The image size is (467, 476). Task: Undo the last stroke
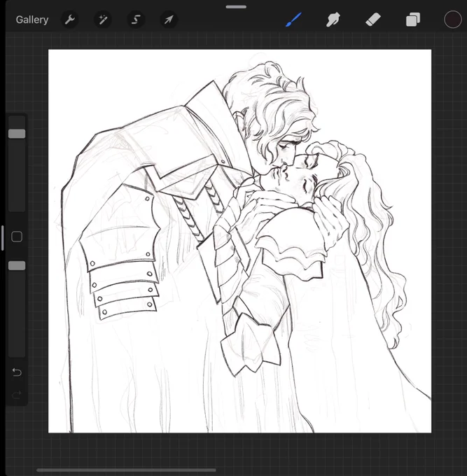[17, 372]
